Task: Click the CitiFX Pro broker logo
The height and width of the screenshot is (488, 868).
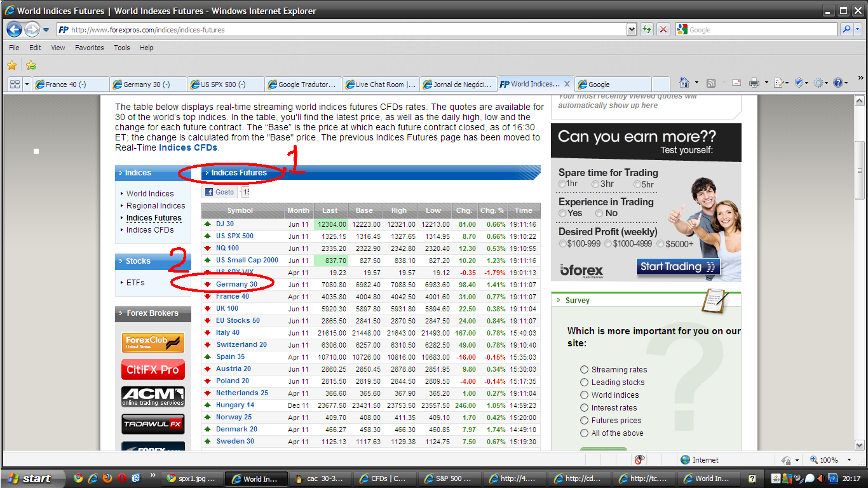Action: click(153, 370)
